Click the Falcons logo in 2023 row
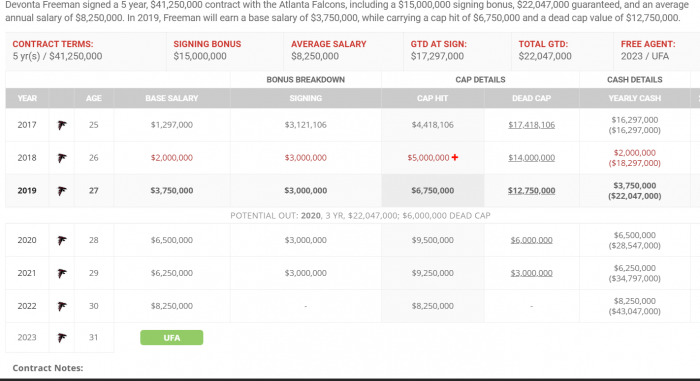700x381 pixels. pyautogui.click(x=62, y=338)
